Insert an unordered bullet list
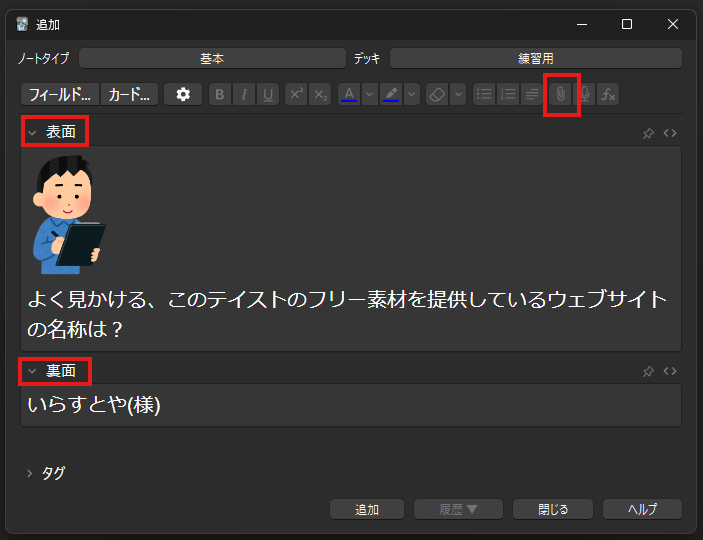 484,94
